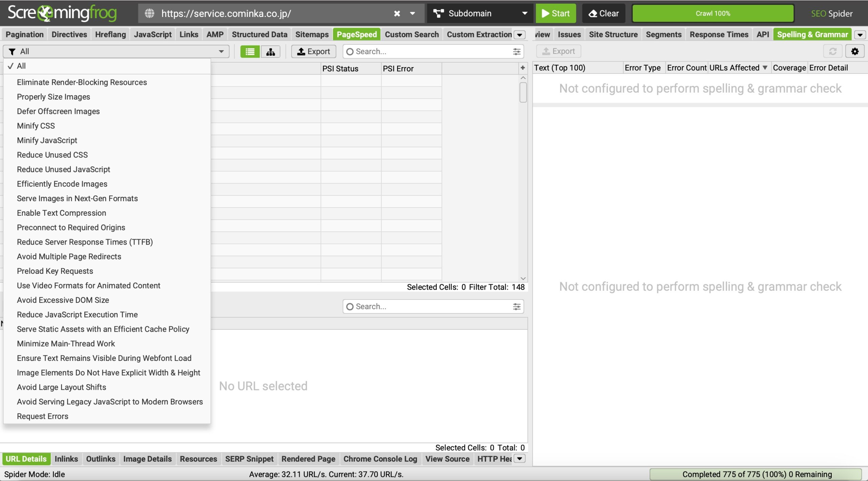868x481 pixels.
Task: Open the Spelling & Grammar settings gear
Action: [x=855, y=51]
